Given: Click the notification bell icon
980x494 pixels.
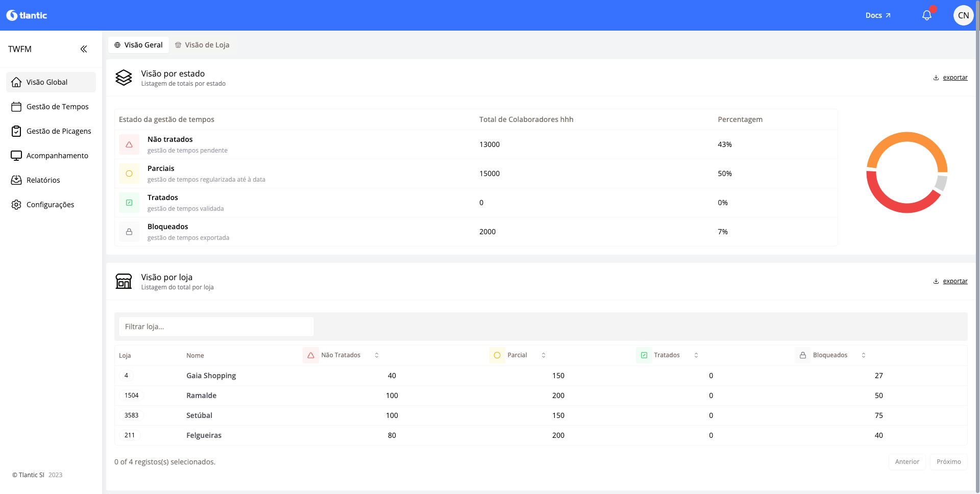Looking at the screenshot, I should coord(926,15).
